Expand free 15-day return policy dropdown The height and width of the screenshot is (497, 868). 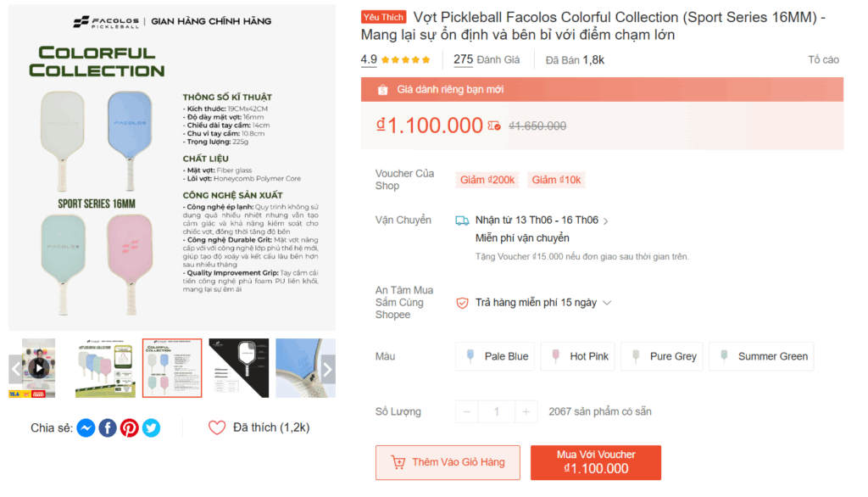(x=607, y=303)
